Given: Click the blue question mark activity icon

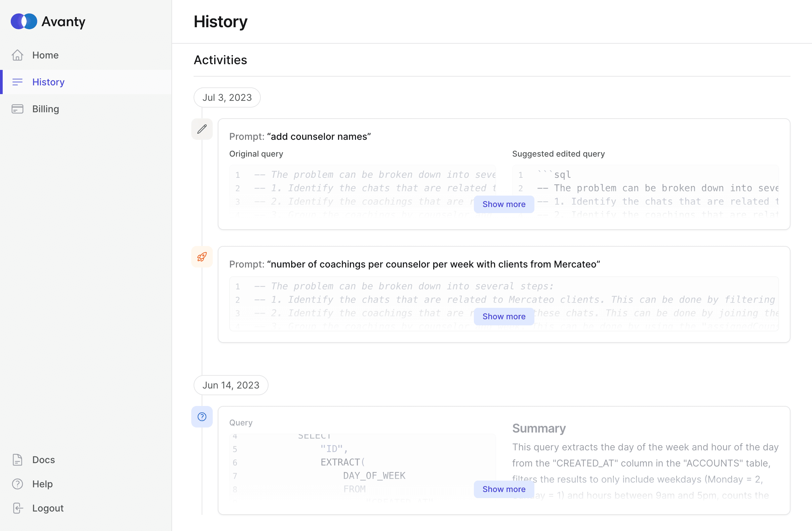Looking at the screenshot, I should [202, 417].
